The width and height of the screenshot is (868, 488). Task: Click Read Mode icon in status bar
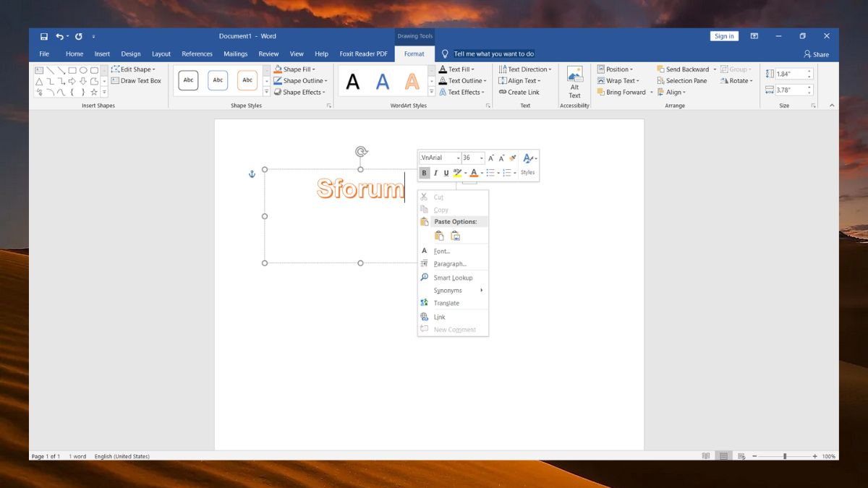pos(706,456)
